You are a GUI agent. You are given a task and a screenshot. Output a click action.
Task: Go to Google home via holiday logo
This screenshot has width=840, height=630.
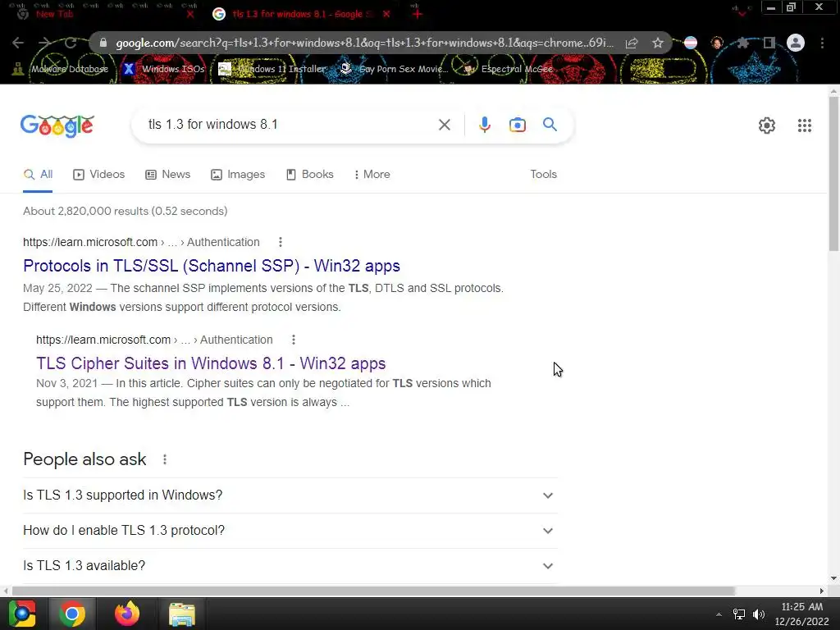coord(57,126)
